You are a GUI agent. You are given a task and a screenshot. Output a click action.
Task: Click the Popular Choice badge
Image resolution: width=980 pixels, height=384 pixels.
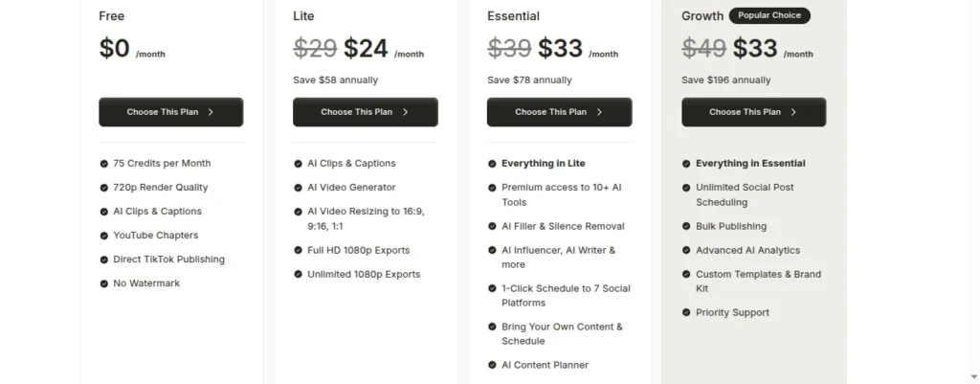coord(769,15)
